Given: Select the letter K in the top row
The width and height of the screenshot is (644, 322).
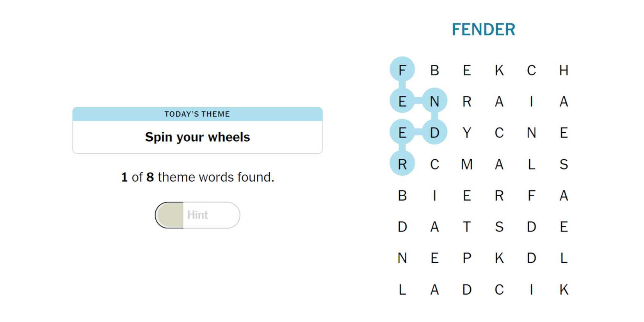Looking at the screenshot, I should click(x=499, y=70).
